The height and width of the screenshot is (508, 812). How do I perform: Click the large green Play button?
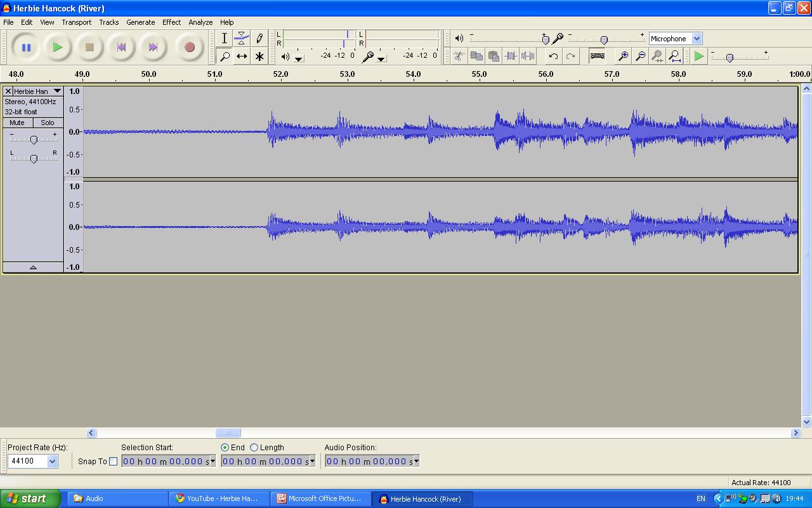(58, 47)
